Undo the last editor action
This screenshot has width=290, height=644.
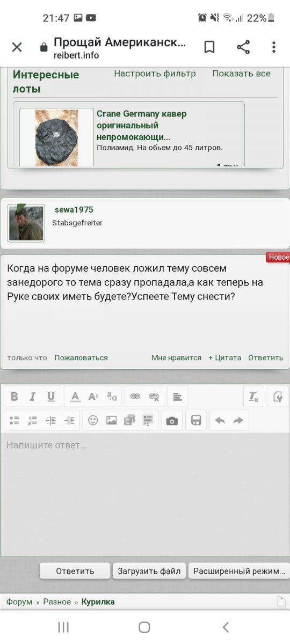(220, 421)
